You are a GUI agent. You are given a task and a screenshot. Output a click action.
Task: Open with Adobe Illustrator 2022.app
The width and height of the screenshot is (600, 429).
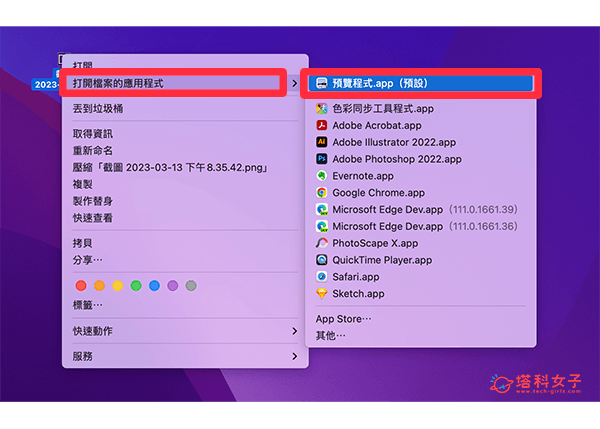421,142
